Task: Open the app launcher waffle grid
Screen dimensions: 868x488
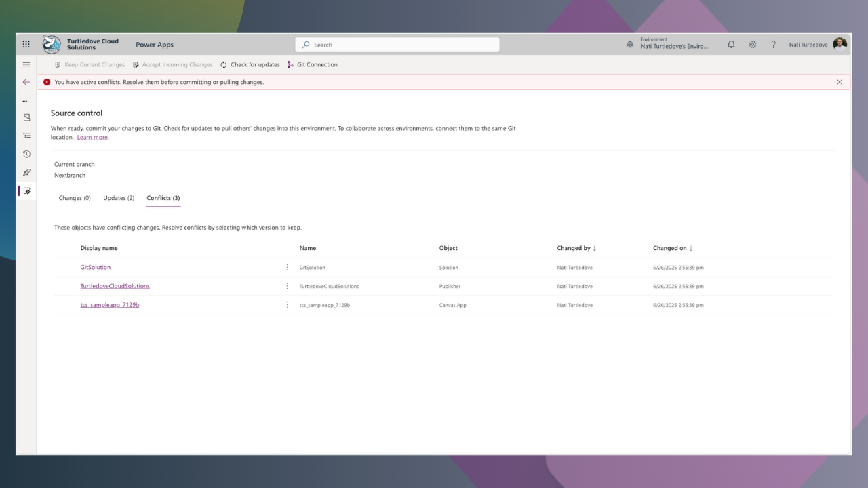Action: [26, 45]
